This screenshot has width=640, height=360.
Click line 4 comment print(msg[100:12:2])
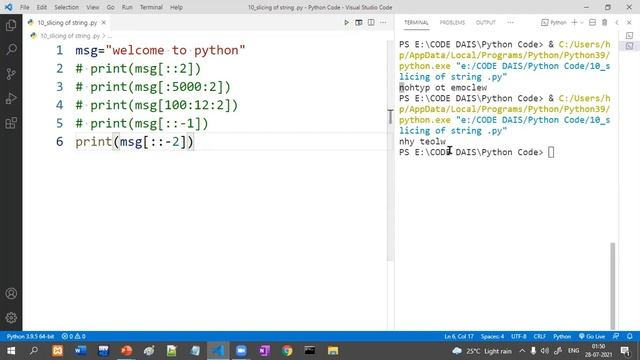[x=156, y=105]
